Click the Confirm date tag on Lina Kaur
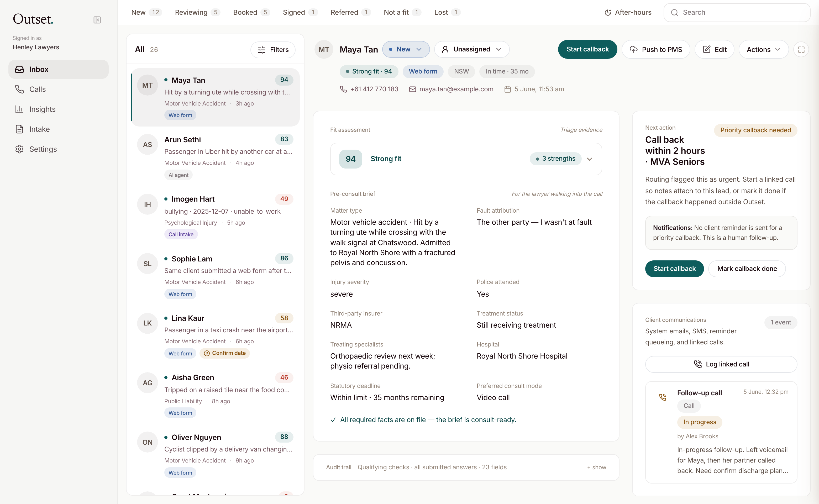The width and height of the screenshot is (819, 504). 225,353
